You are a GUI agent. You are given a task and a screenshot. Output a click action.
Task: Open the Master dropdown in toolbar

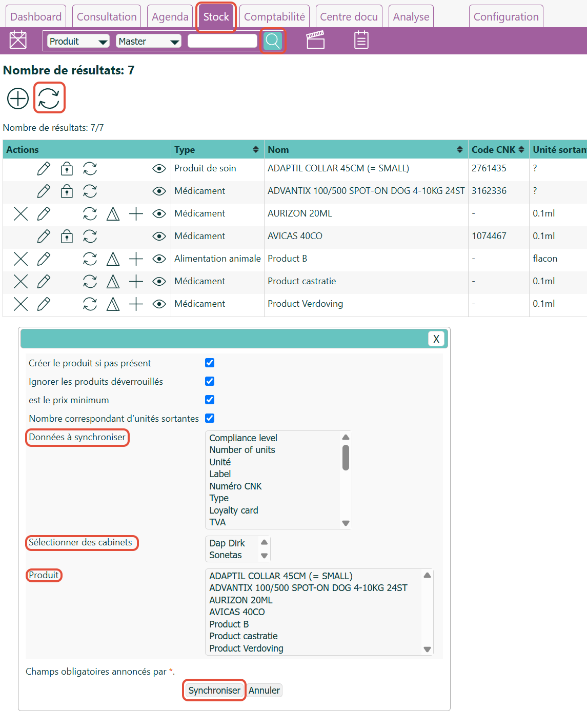pos(149,41)
